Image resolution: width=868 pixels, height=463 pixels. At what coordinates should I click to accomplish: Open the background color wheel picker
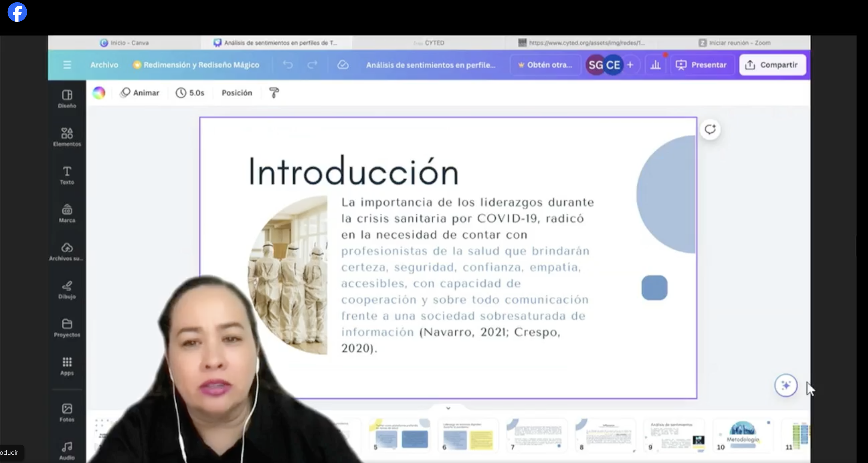pos(99,93)
